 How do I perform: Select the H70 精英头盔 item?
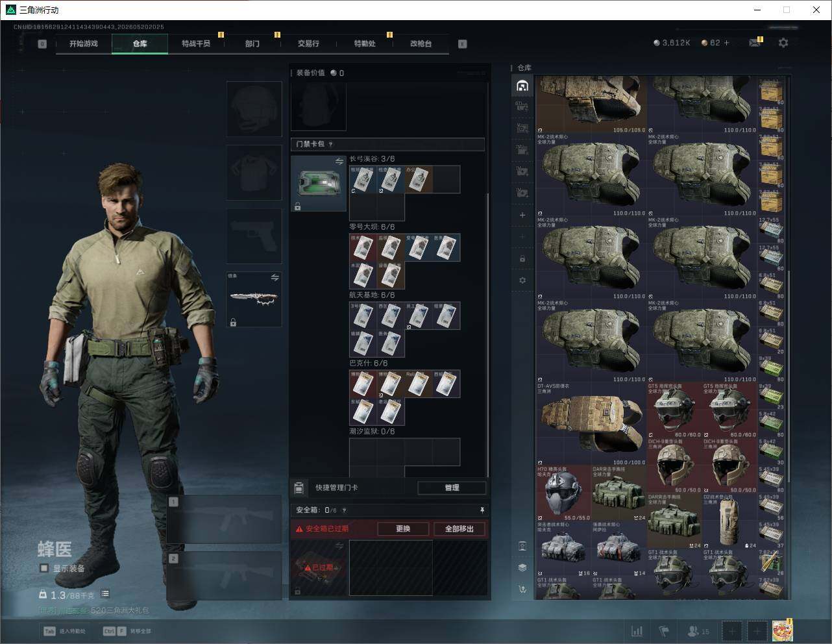(x=564, y=493)
